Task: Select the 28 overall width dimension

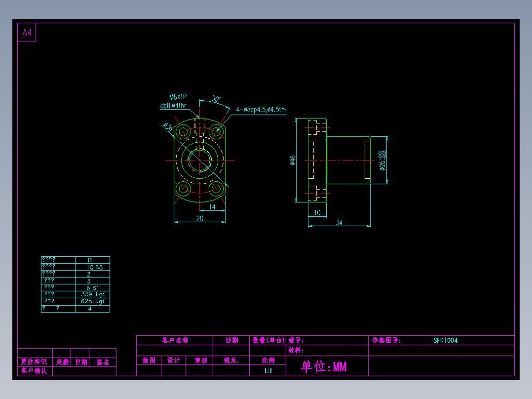Action: [199, 219]
